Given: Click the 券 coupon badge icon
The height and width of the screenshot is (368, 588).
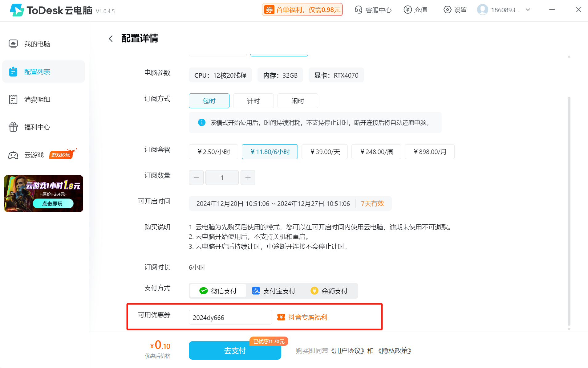Looking at the screenshot, I should click(269, 10).
